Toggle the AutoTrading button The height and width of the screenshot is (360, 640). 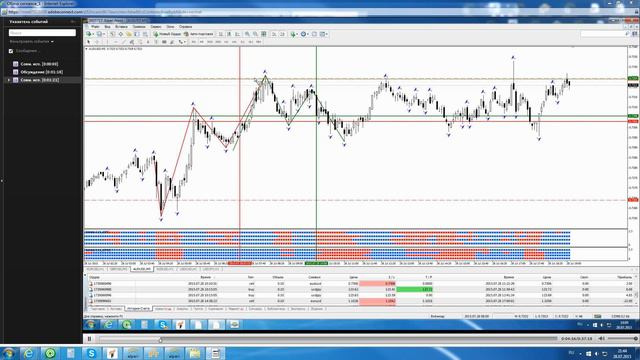point(198,34)
